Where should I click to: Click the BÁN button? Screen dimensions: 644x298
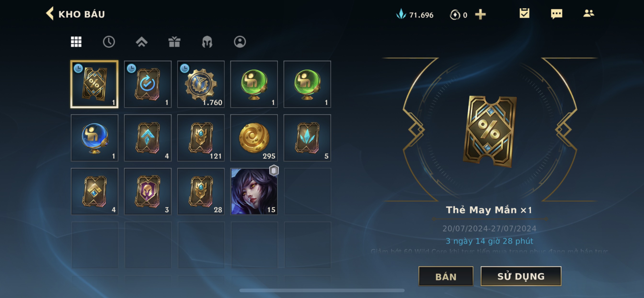[x=446, y=276]
